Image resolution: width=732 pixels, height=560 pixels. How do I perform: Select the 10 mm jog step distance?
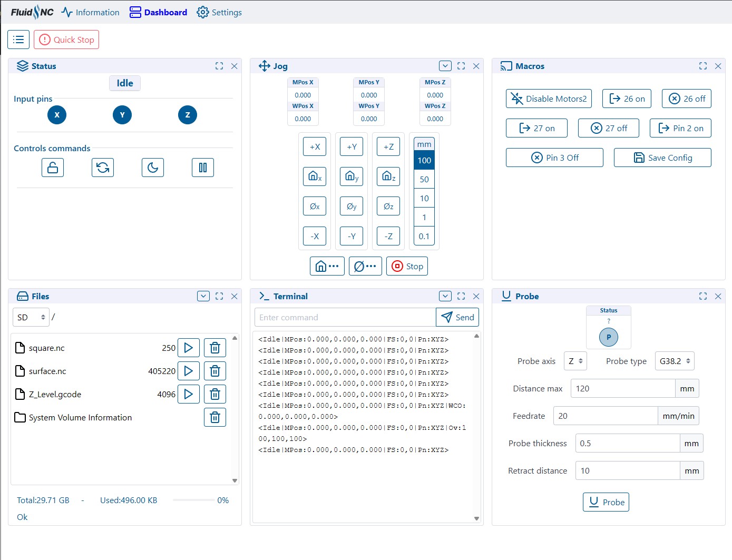click(424, 199)
